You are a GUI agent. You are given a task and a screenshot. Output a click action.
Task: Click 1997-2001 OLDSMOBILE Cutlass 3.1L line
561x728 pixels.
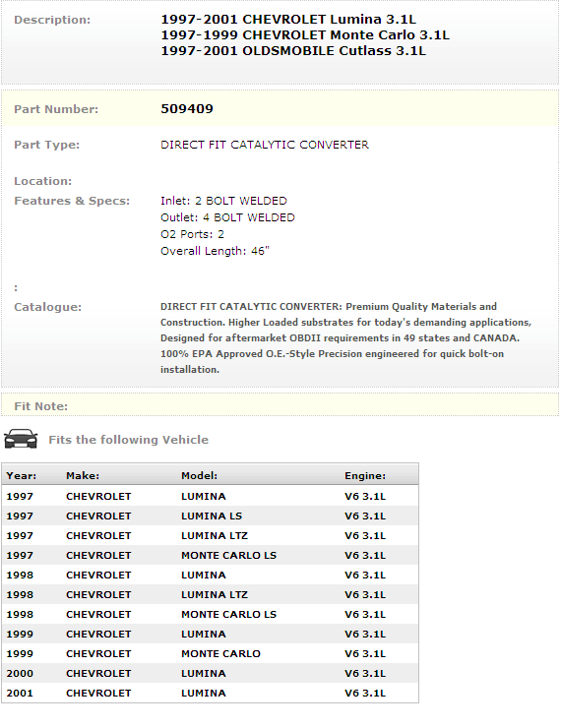pos(293,51)
